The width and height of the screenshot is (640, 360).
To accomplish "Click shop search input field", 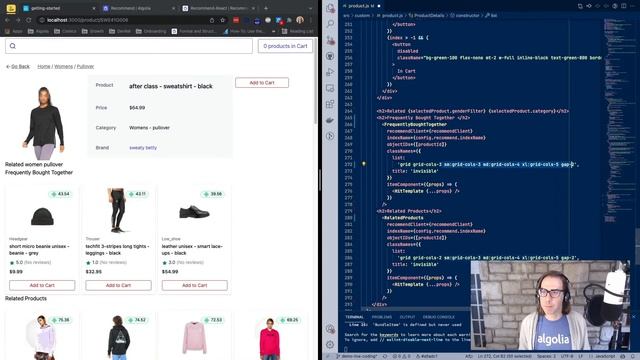I will click(x=129, y=46).
